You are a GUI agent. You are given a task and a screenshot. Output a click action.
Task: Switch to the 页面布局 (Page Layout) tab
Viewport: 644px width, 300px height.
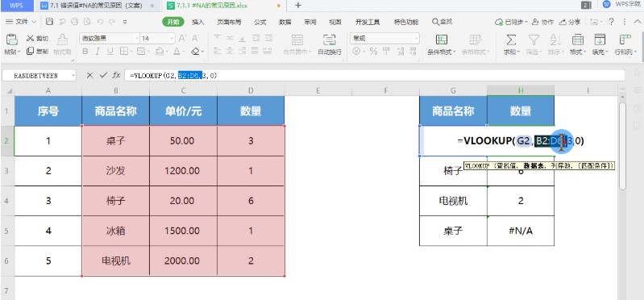(x=229, y=23)
